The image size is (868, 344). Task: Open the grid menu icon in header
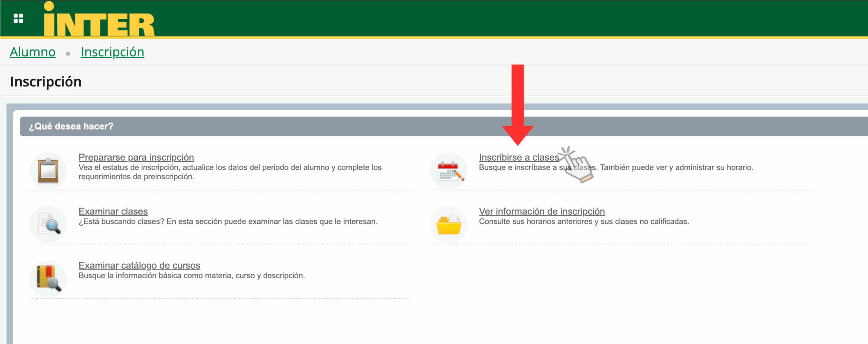(18, 18)
